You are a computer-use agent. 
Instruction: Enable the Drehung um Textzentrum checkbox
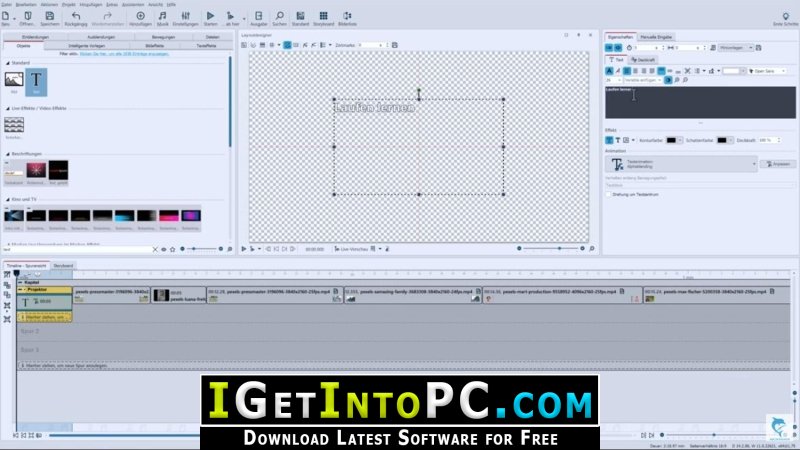608,194
